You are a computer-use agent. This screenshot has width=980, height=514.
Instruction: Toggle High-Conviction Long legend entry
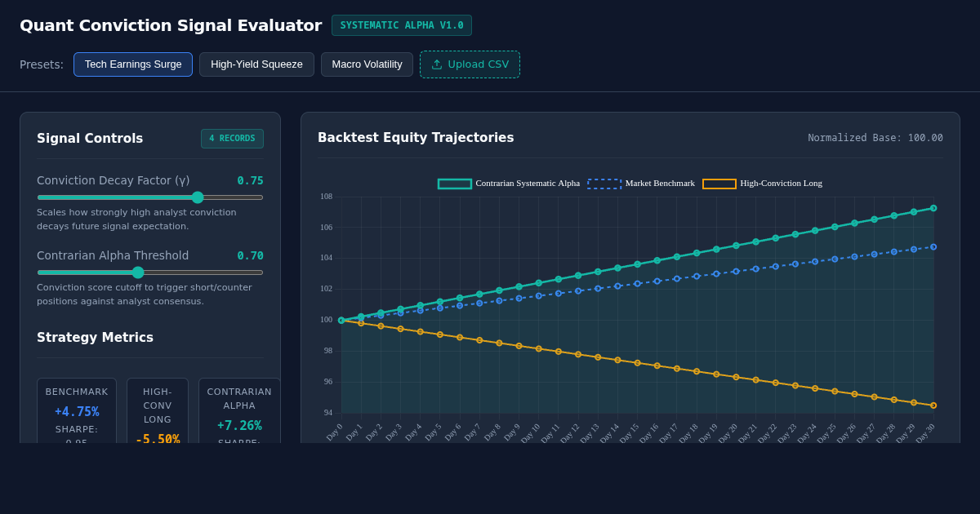pyautogui.click(x=763, y=184)
